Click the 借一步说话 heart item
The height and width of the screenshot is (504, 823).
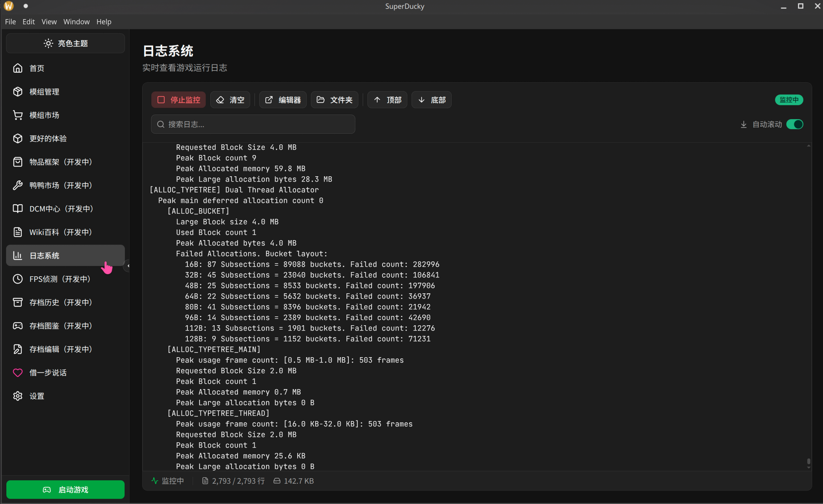(x=47, y=373)
